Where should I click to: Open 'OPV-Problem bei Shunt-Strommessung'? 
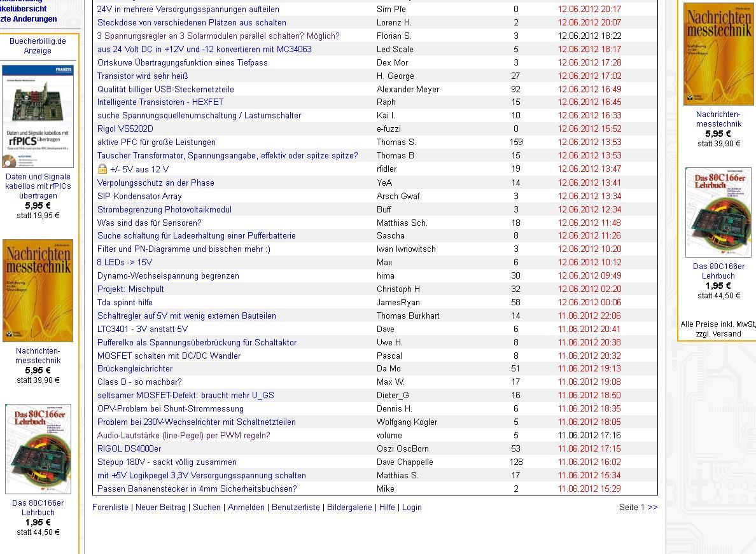click(x=170, y=409)
